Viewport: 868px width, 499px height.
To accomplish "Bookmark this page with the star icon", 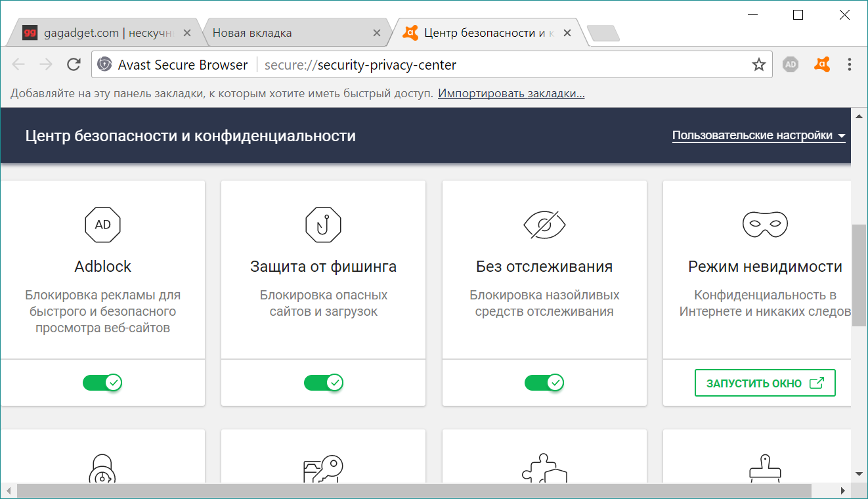I will pyautogui.click(x=759, y=64).
